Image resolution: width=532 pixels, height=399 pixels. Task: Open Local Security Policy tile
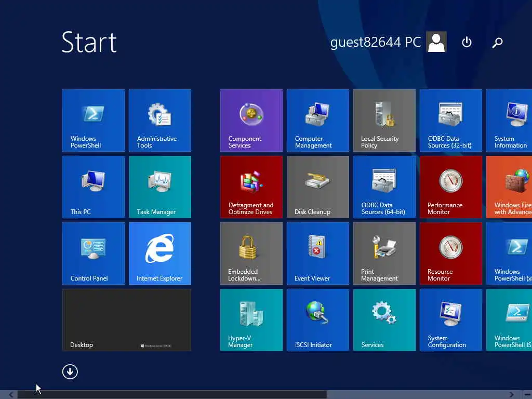[x=384, y=121]
